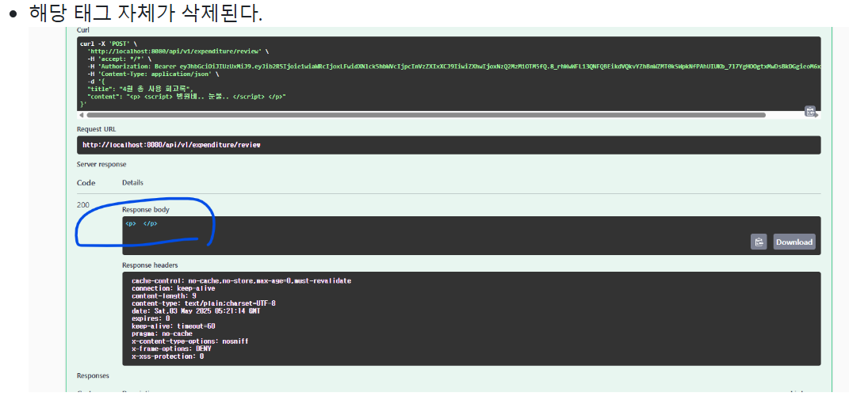Click the "Curl" section label
This screenshot has height=404, width=868.
click(x=83, y=30)
